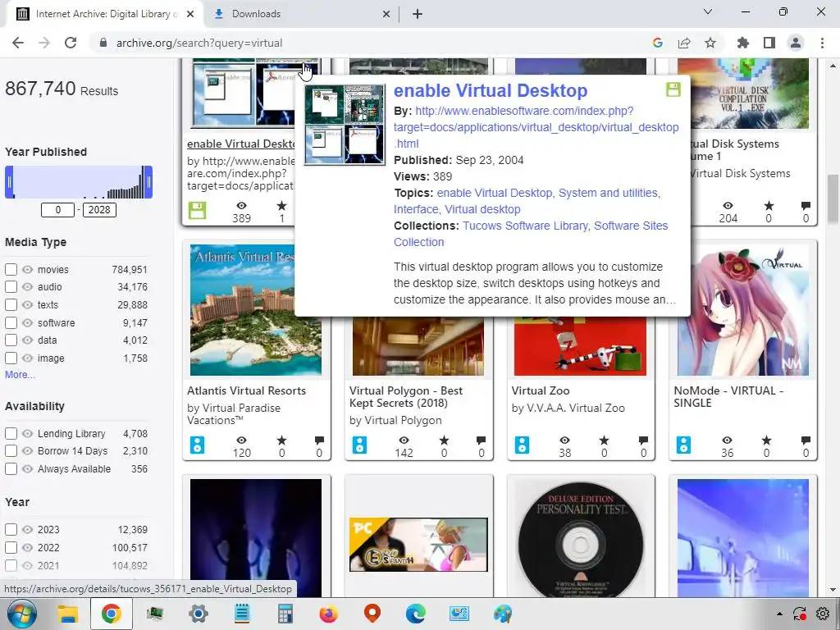Check the image media type filter
Screen dimensions: 840x630
(11, 358)
